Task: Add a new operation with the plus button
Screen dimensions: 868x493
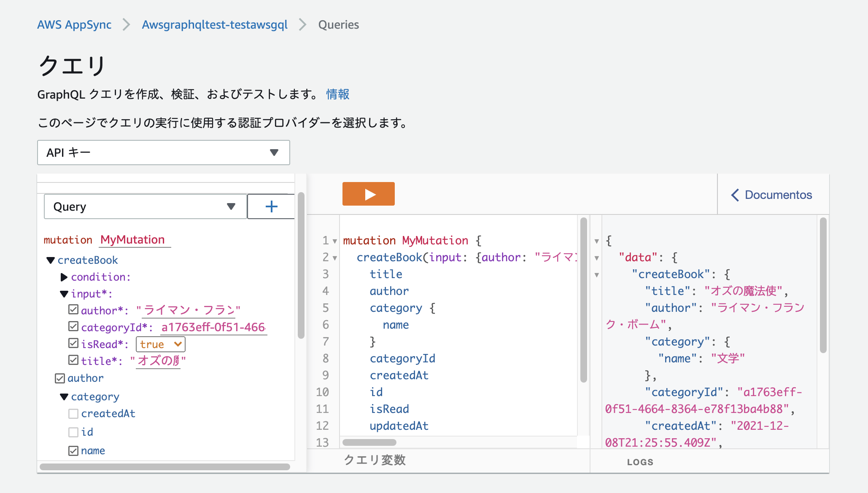Action: coord(271,206)
